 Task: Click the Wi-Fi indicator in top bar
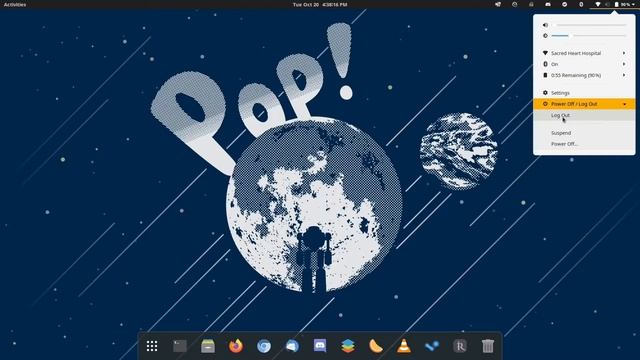[598, 4]
